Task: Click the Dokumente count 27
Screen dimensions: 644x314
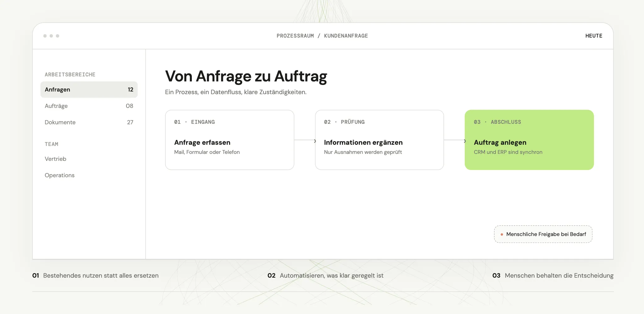Action: pos(130,122)
